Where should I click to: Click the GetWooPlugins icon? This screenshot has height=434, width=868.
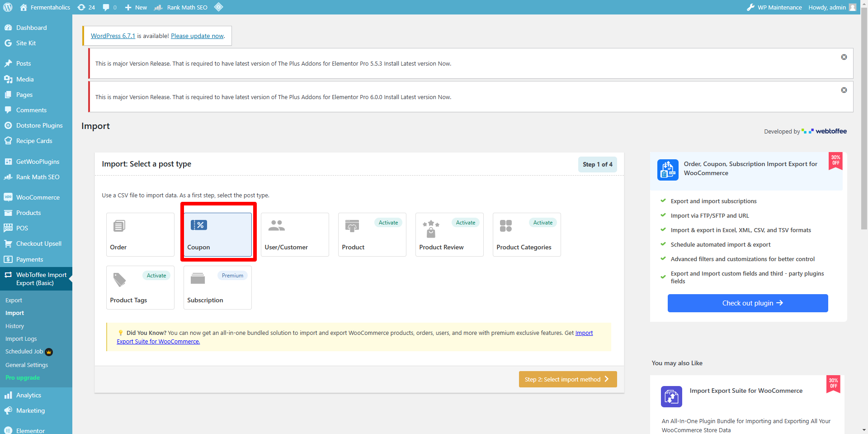(8, 162)
